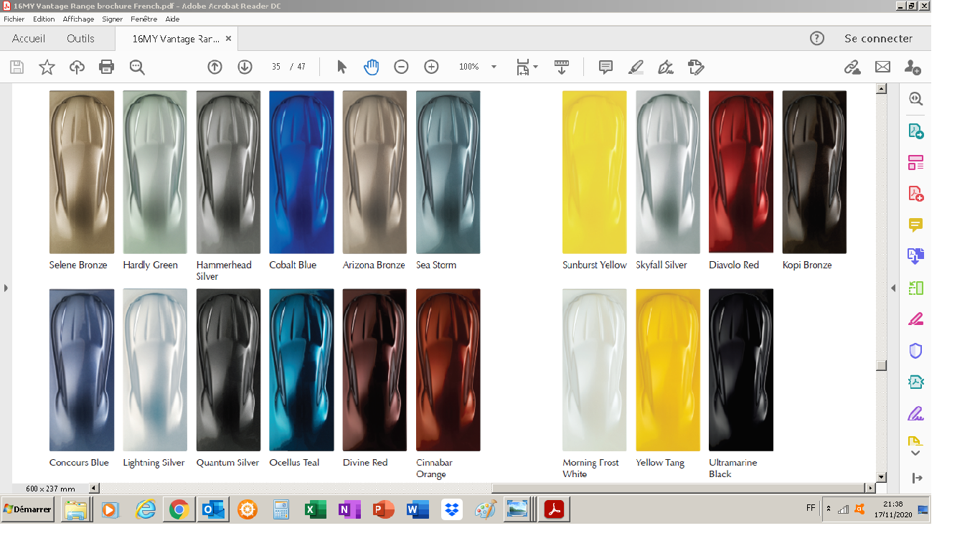Click the Cinnabar Orange paint swatch

(448, 370)
